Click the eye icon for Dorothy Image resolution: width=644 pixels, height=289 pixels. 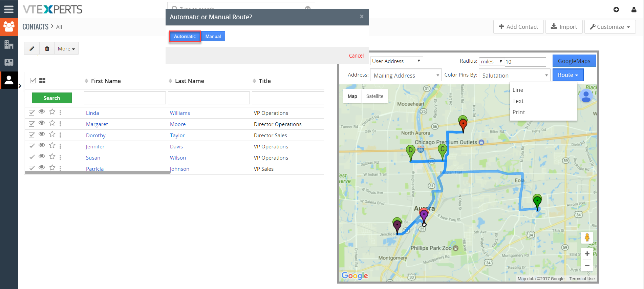click(x=42, y=134)
